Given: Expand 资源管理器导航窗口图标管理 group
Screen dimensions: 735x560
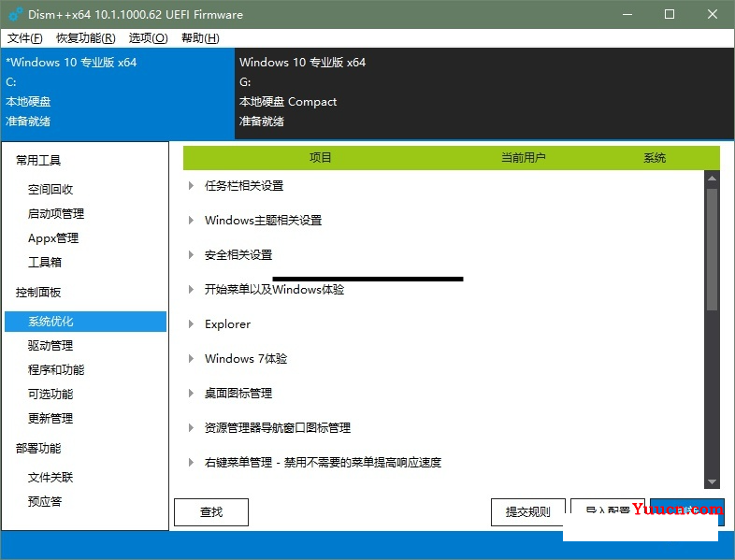Looking at the screenshot, I should pyautogui.click(x=191, y=428).
